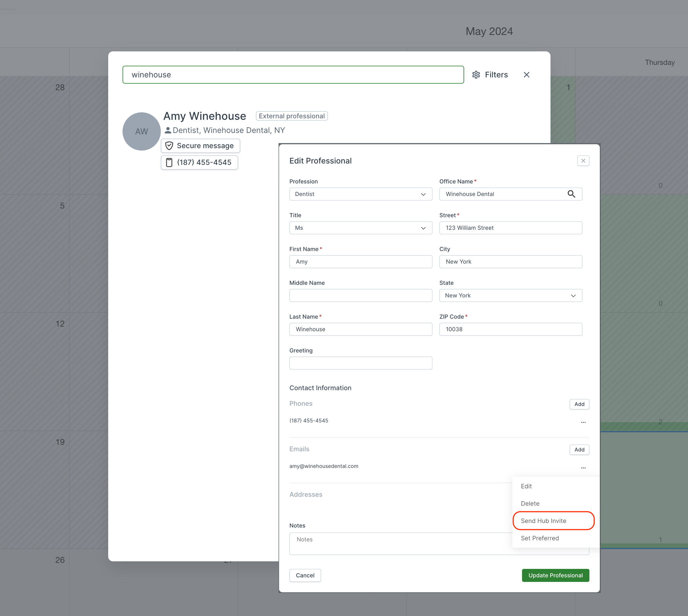Screen dimensions: 688x616
Task: Click Add next to Phones
Action: [x=579, y=404]
